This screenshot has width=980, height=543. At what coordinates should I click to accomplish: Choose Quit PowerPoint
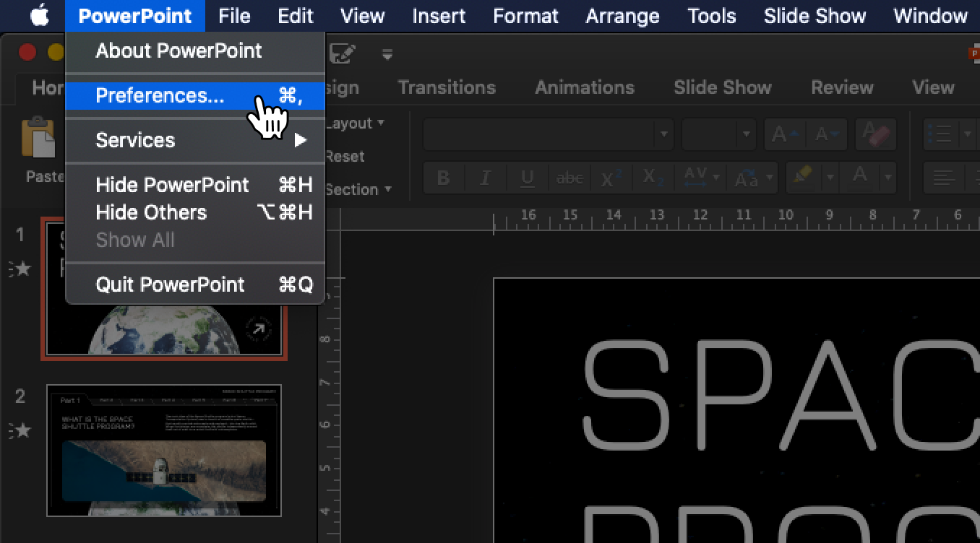coord(195,284)
